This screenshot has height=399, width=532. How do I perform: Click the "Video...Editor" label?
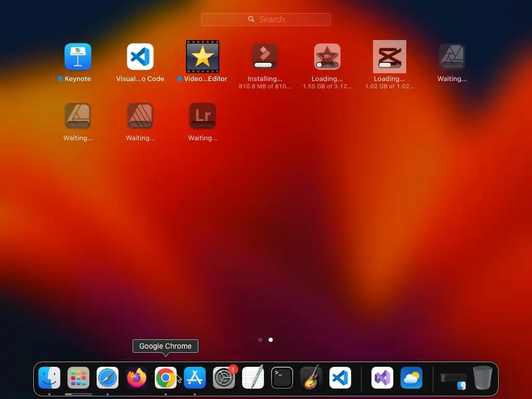[205, 79]
